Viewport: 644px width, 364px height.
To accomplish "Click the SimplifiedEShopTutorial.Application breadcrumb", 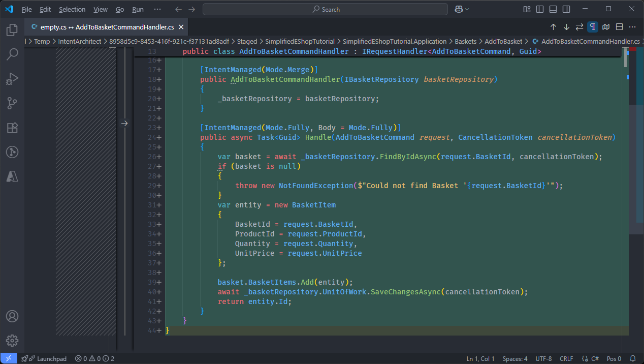I will (x=395, y=41).
